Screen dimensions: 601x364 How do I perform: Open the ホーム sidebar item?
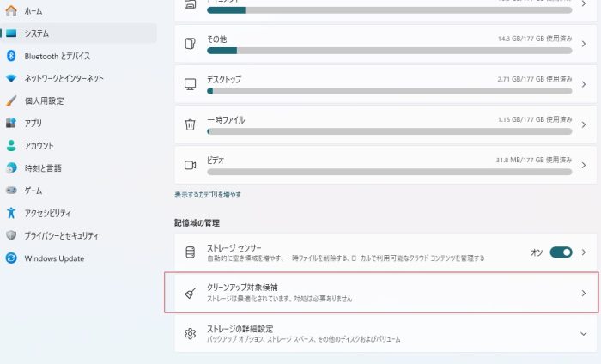pos(79,10)
